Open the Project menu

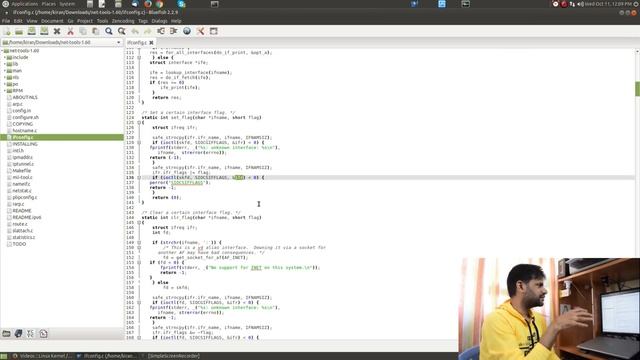pyautogui.click(x=85, y=21)
